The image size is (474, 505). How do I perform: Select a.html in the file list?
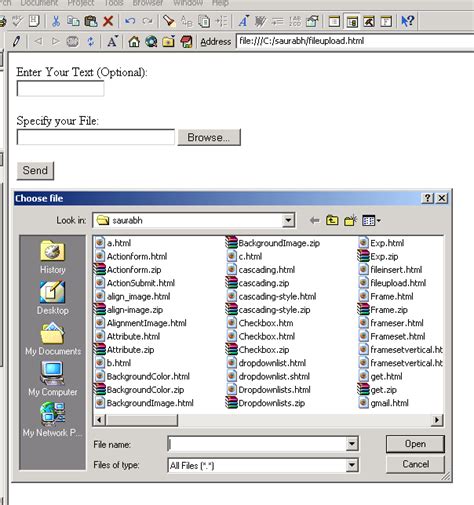(113, 243)
